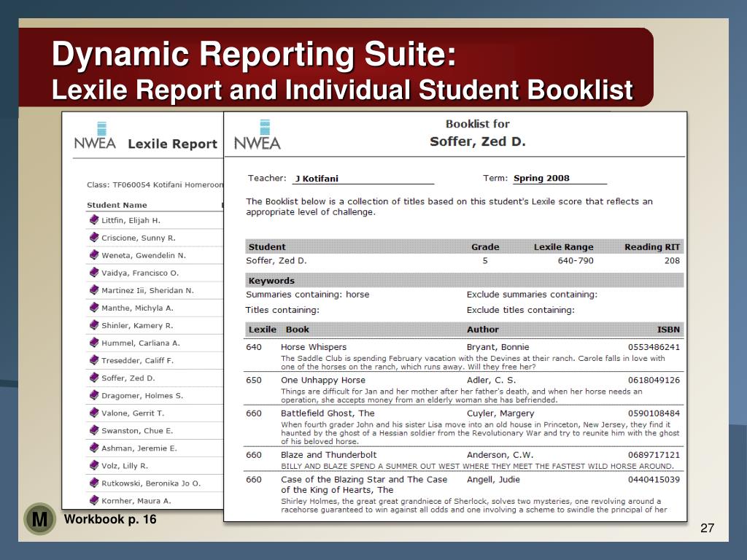
Task: Click the ISBN column header
Action: coord(668,330)
